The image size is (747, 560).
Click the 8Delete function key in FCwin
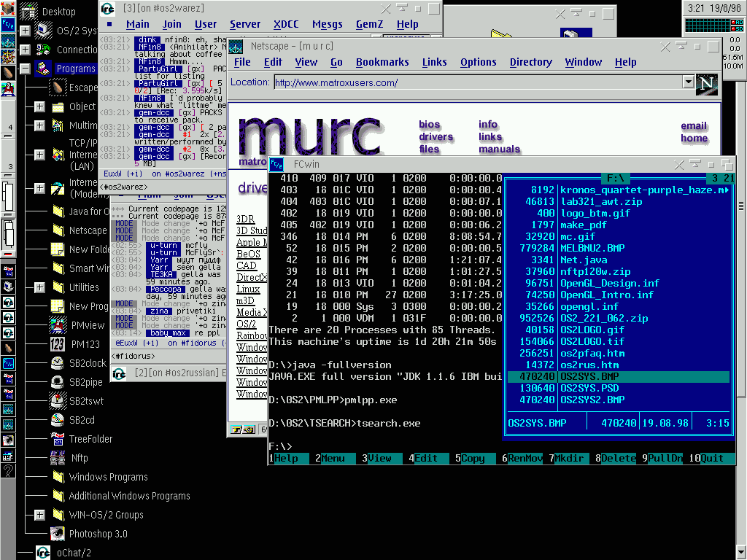615,458
